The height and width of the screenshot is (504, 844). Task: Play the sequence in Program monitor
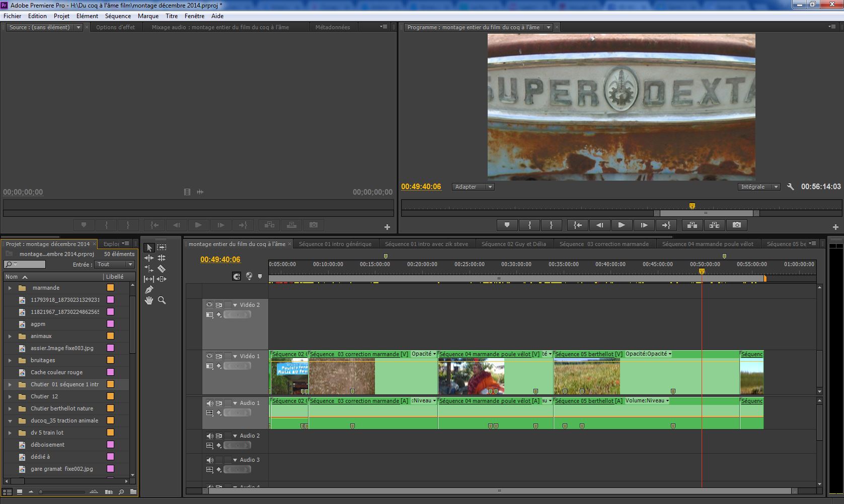point(622,225)
